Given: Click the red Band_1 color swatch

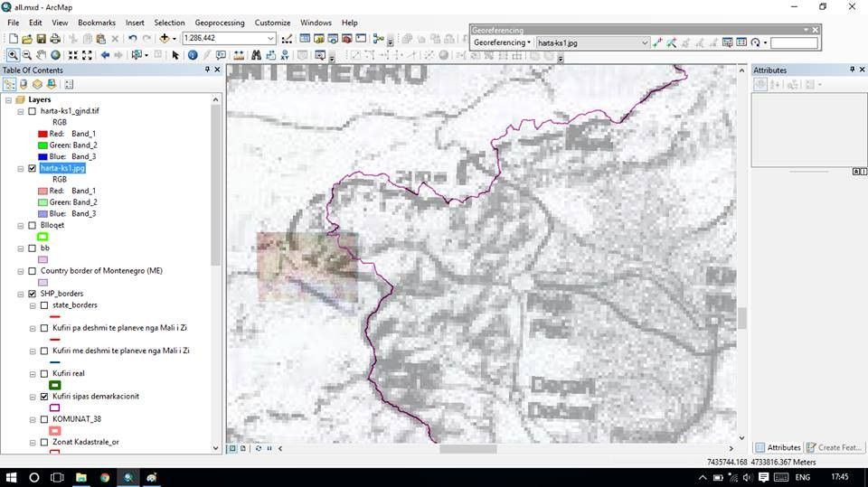Looking at the screenshot, I should point(42,134).
